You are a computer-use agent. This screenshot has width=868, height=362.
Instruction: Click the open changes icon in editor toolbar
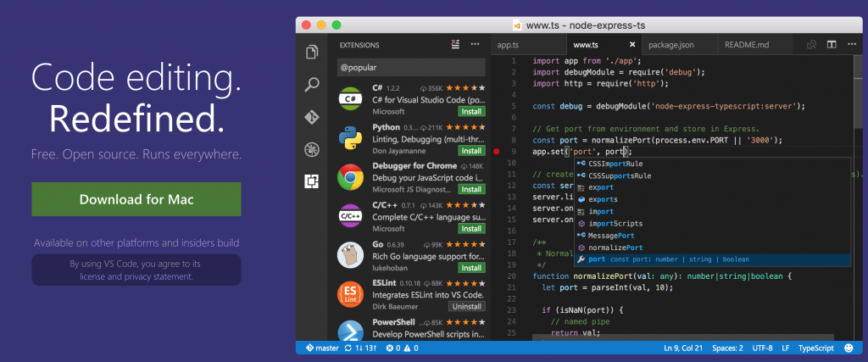pos(811,45)
